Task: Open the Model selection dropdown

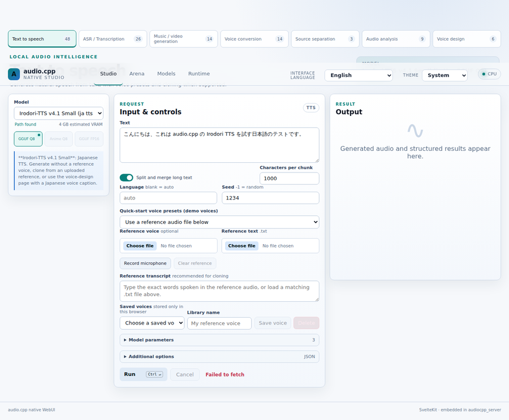Action: click(58, 113)
